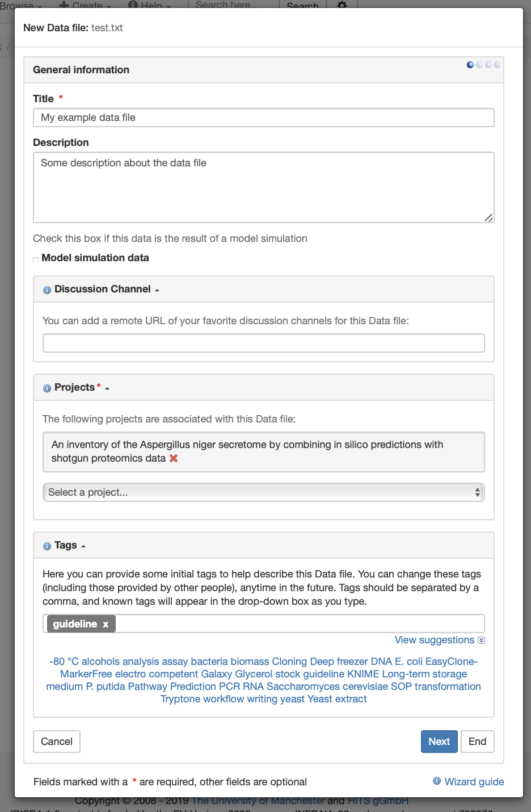The image size is (531, 812).
Task: Click the Next button
Action: point(439,742)
